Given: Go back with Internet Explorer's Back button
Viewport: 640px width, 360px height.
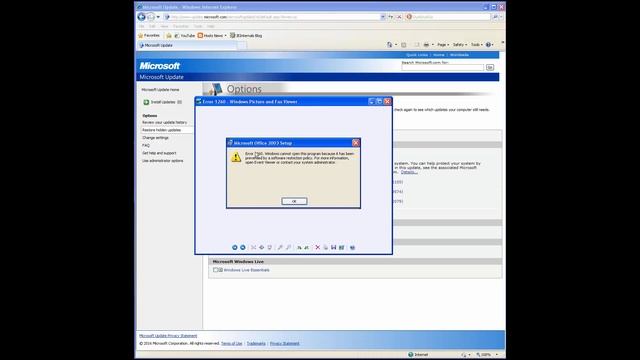Looking at the screenshot, I should [x=141, y=17].
